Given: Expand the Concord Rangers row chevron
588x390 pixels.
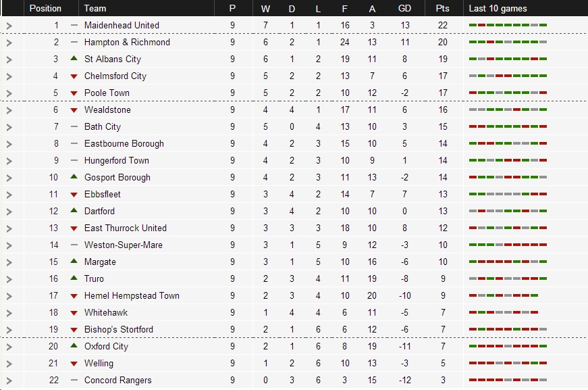Looking at the screenshot, I should pos(9,381).
